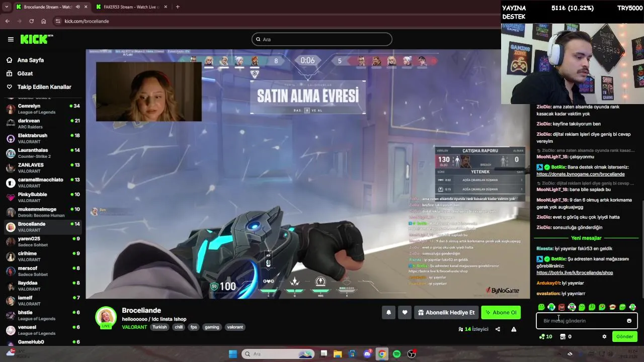Open the donate.bynogame.com link in chat
The height and width of the screenshot is (362, 644).
(580, 174)
